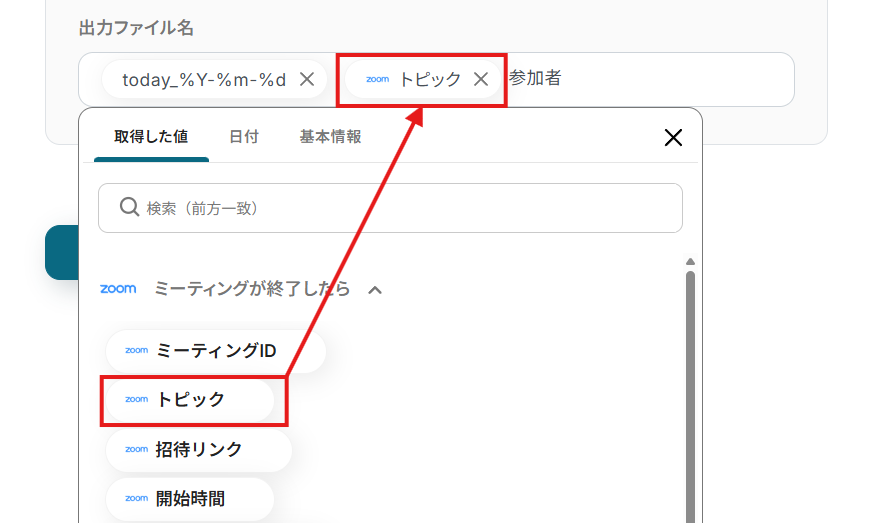
Task: Remove the トピック tag from filename
Action: pyautogui.click(x=481, y=79)
